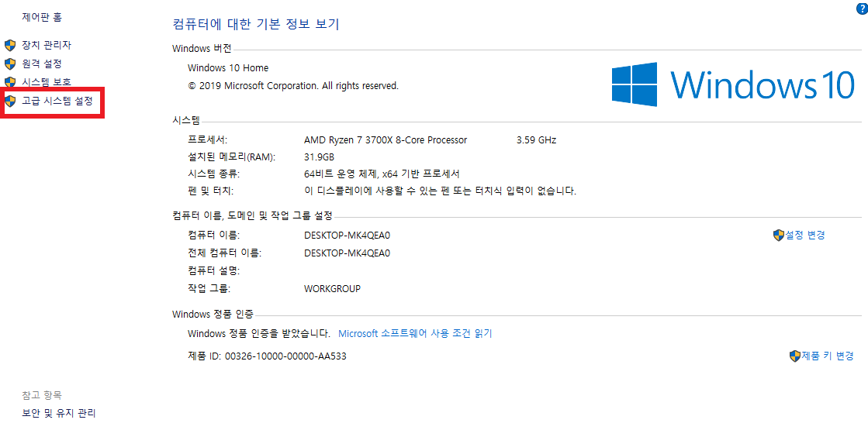Open the 제어판 홈 link

[x=42, y=17]
